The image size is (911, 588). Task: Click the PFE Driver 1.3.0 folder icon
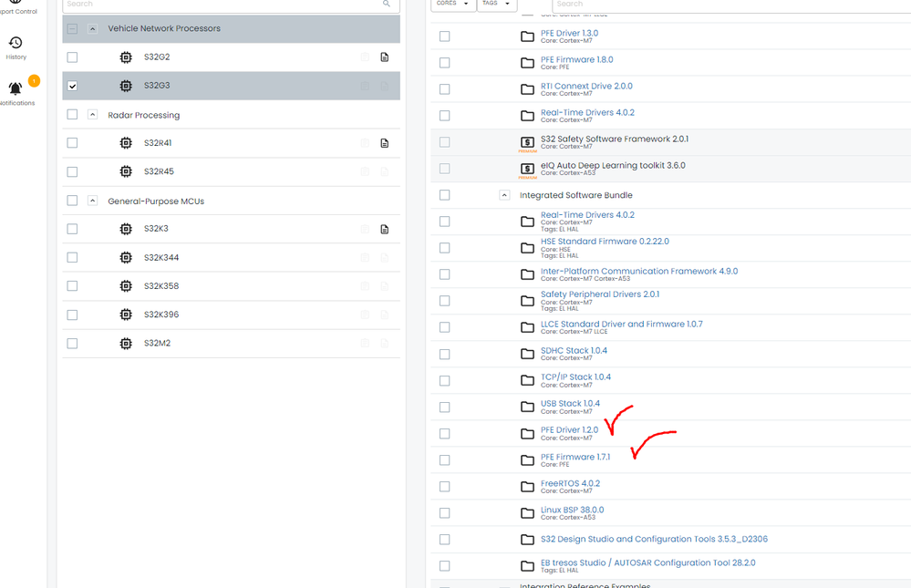pos(527,36)
